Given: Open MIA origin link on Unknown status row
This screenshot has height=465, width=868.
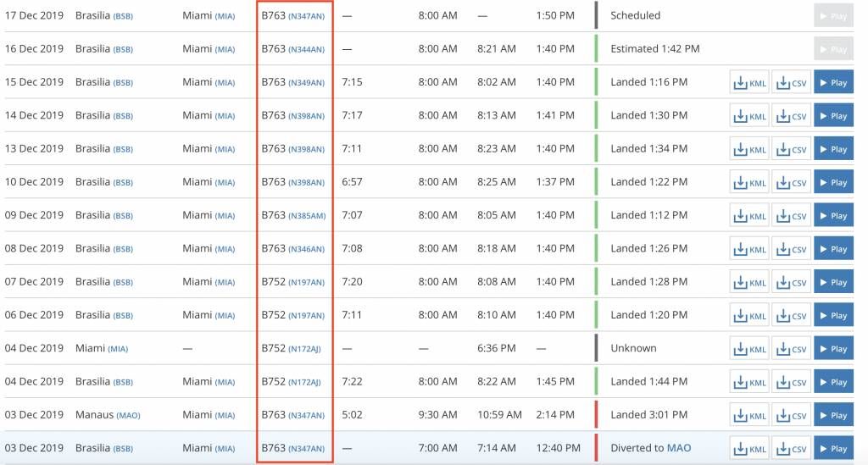Looking at the screenshot, I should [x=118, y=349].
